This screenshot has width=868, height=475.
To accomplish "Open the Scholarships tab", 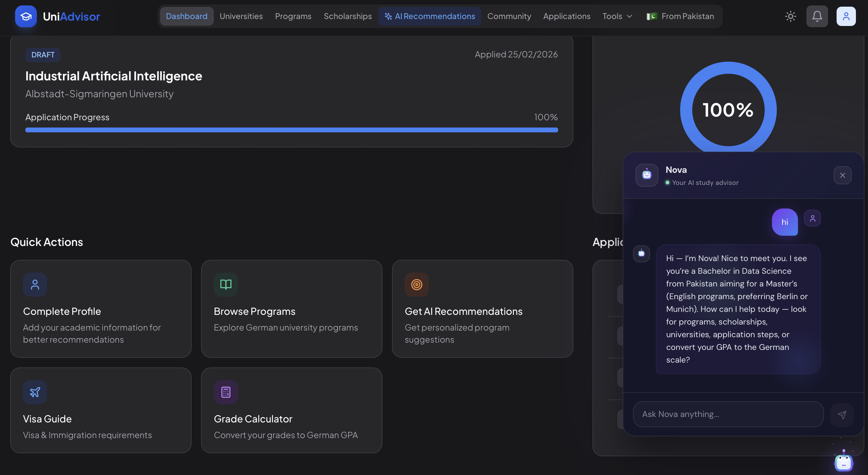I will coord(347,16).
